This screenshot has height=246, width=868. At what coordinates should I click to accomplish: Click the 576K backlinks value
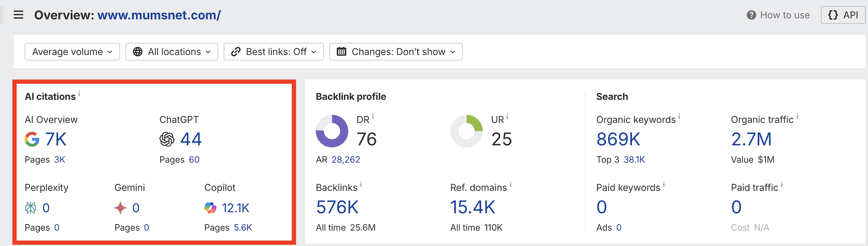[x=337, y=208]
